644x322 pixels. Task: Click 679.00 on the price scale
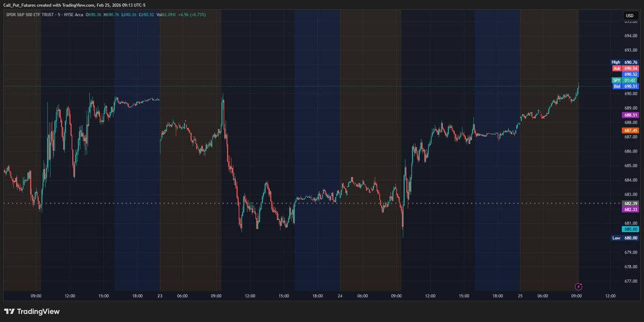(631, 252)
